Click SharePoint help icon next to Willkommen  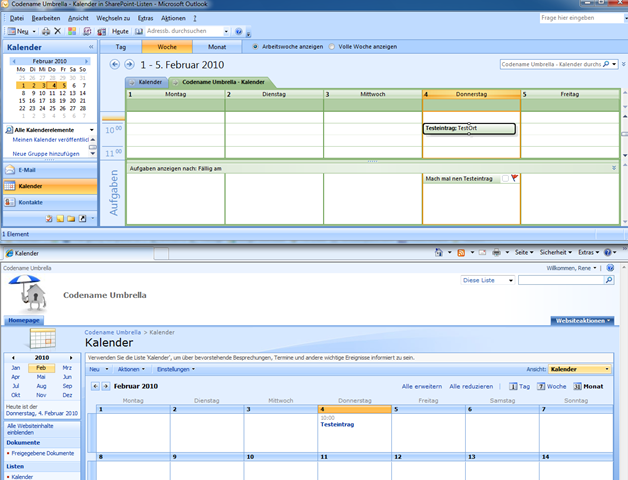tap(610, 268)
